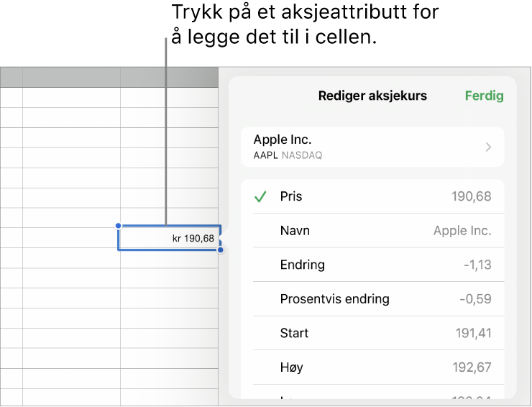The height and width of the screenshot is (407, 532).
Task: Pick the Prosentvis endring attribute
Action: 372,299
